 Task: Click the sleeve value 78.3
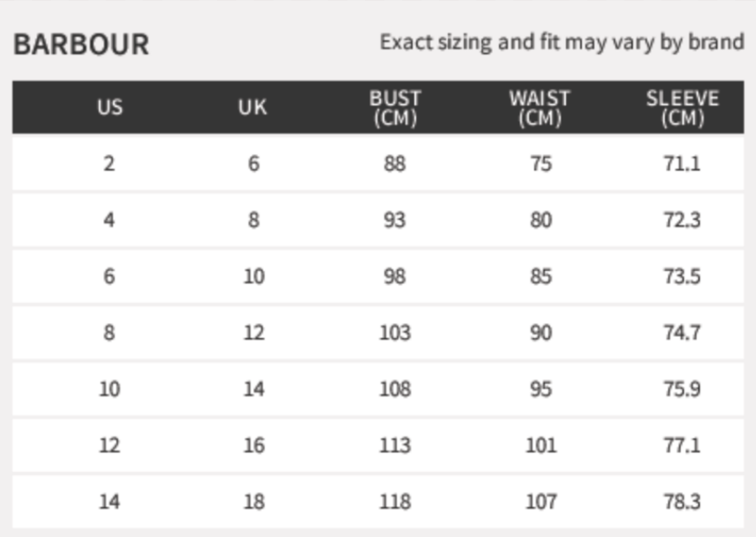click(681, 502)
